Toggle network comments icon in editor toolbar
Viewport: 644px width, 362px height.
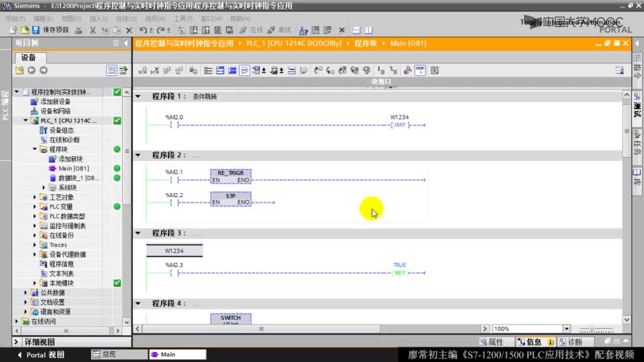click(244, 70)
